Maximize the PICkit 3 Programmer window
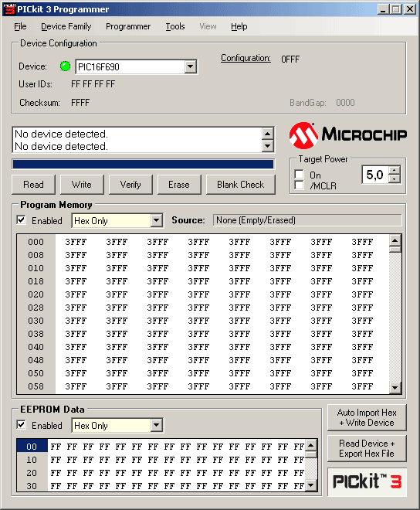Screen dimensions: 420x510 point(395,9)
